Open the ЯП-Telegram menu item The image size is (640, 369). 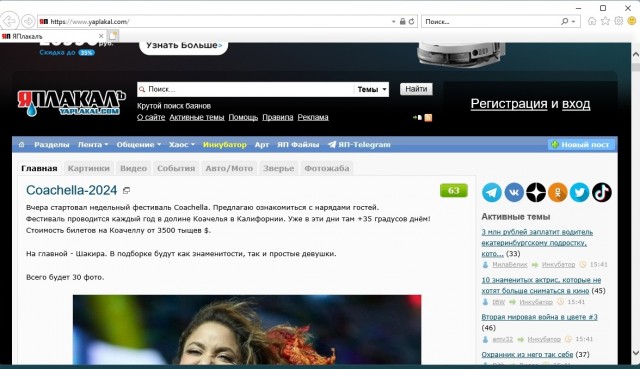[359, 144]
